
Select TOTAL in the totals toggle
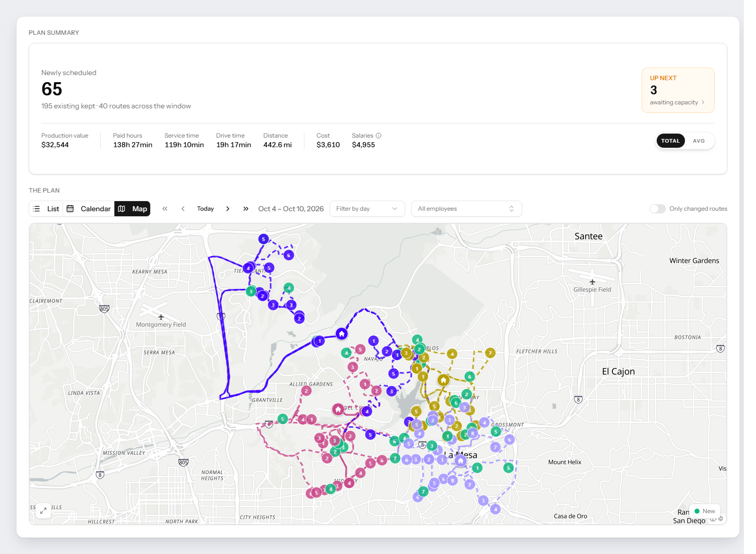click(670, 141)
